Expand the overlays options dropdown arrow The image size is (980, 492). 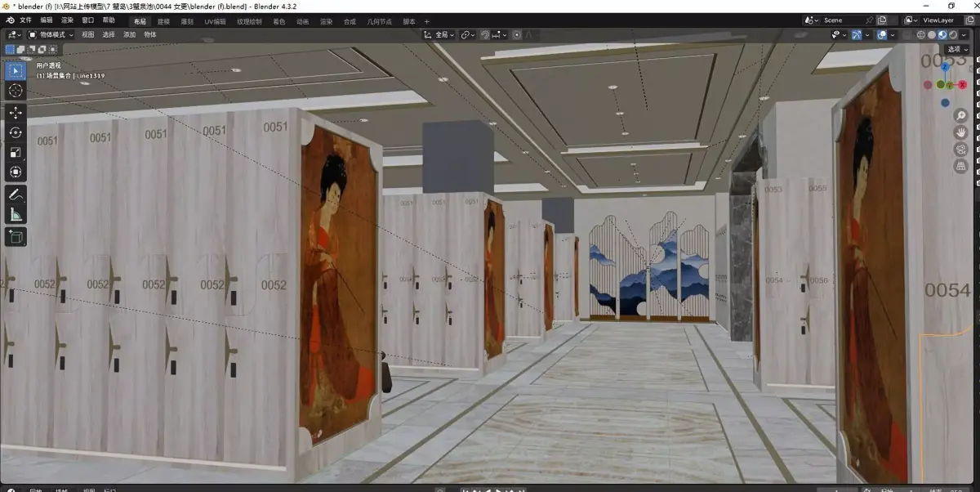pos(893,35)
